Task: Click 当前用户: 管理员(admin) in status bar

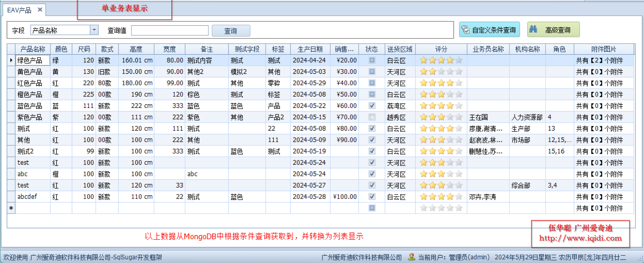Action: (x=454, y=257)
